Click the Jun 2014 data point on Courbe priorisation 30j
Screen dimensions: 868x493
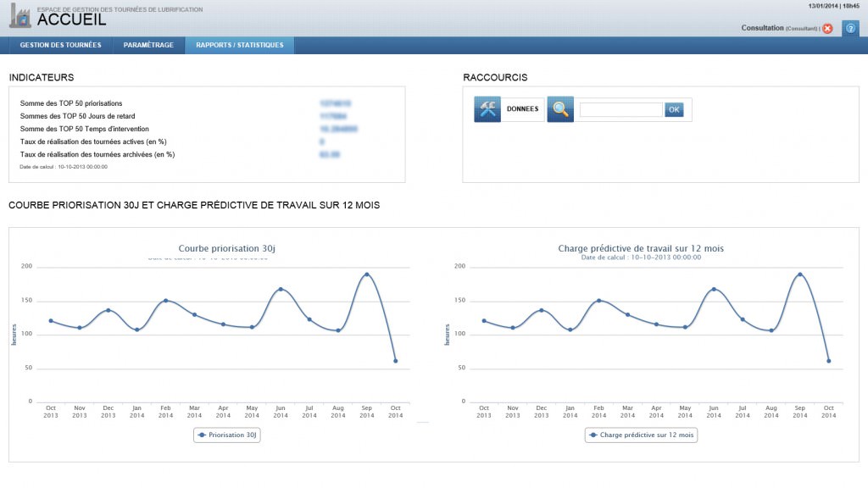(x=281, y=290)
